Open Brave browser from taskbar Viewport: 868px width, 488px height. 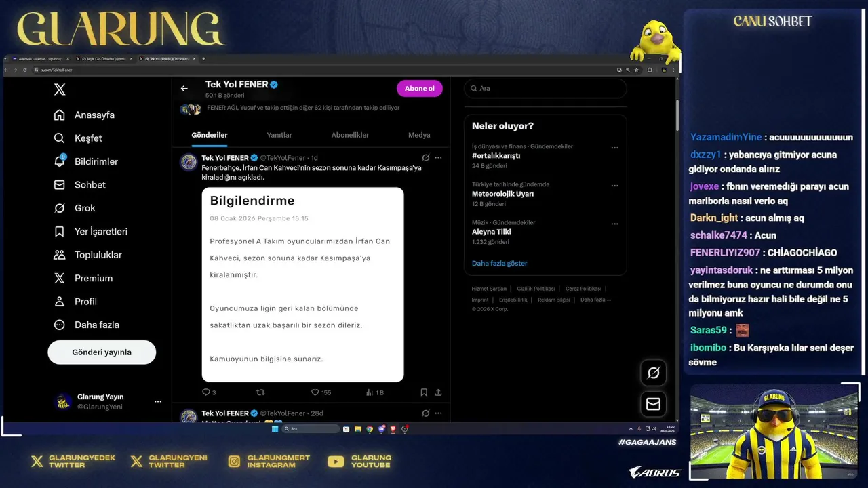(x=393, y=429)
